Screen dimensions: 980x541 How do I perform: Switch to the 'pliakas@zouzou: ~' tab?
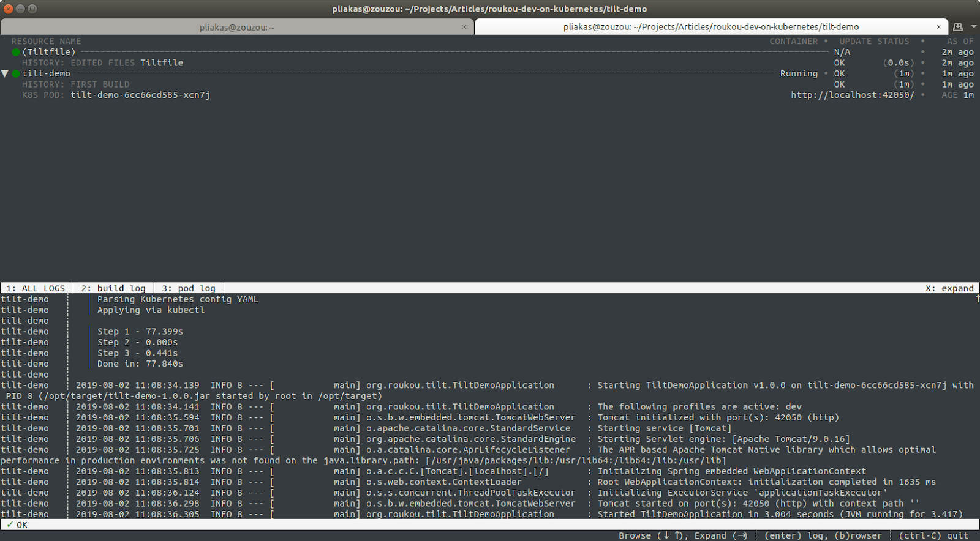point(236,27)
